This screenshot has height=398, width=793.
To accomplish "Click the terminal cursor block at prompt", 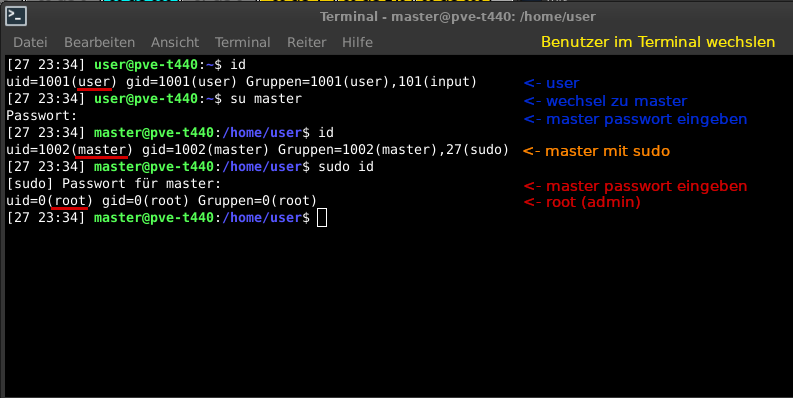I will [x=322, y=218].
